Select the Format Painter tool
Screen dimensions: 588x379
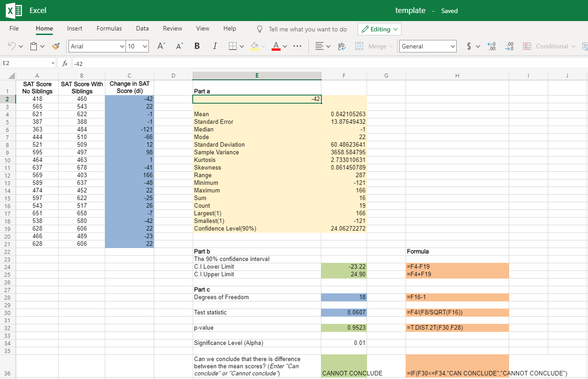point(55,46)
